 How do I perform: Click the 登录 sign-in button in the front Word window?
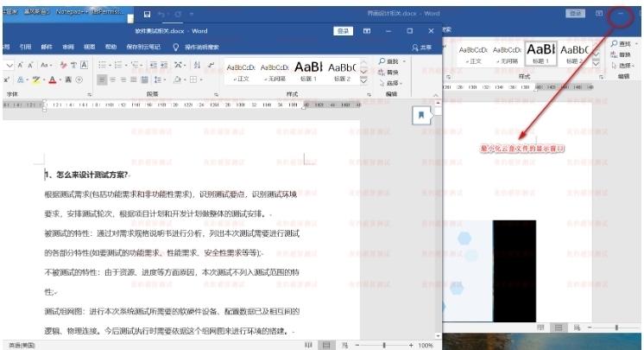coord(343,31)
